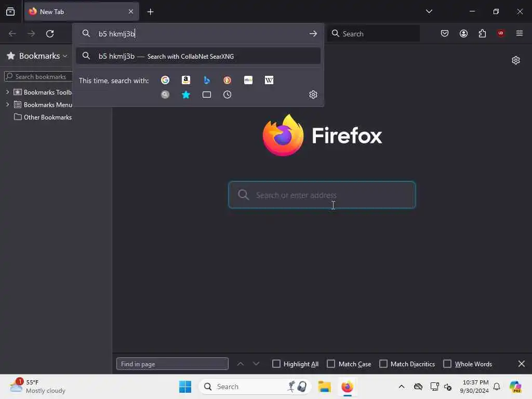Select Bookmarks Menu tree row
Viewport: 532px width, 399px height.
point(43,104)
